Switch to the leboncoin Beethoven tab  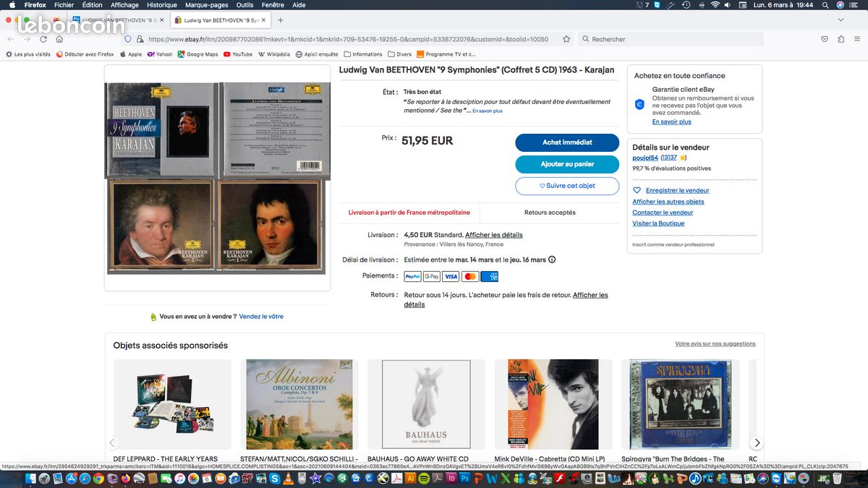click(117, 20)
